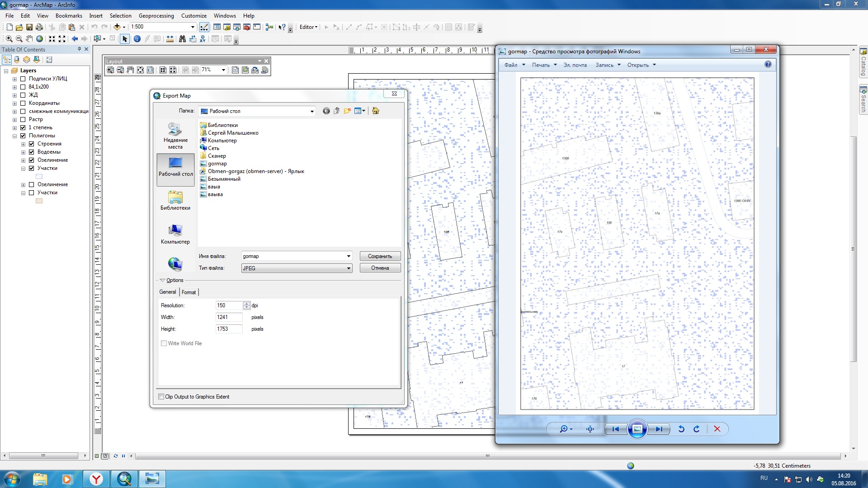Toggle the Строения layer visibility checkbox
Viewport: 868px width, 488px height.
[x=32, y=144]
